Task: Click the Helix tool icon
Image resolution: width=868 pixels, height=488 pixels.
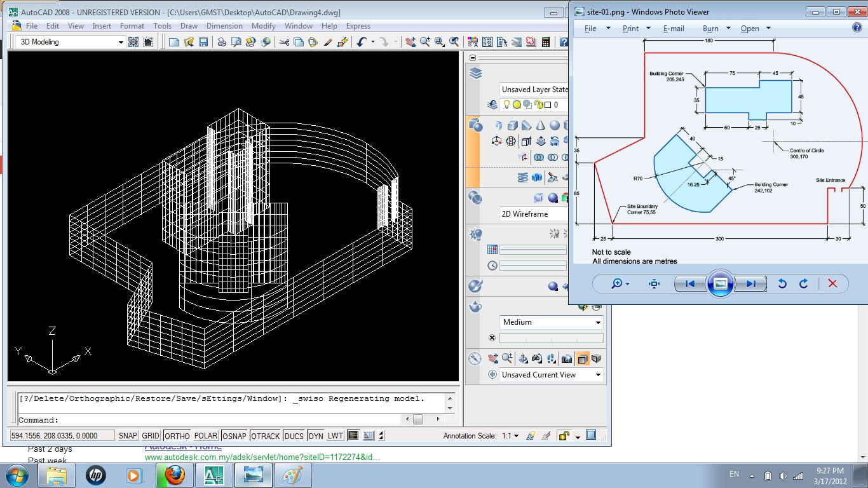Action: pos(523,177)
